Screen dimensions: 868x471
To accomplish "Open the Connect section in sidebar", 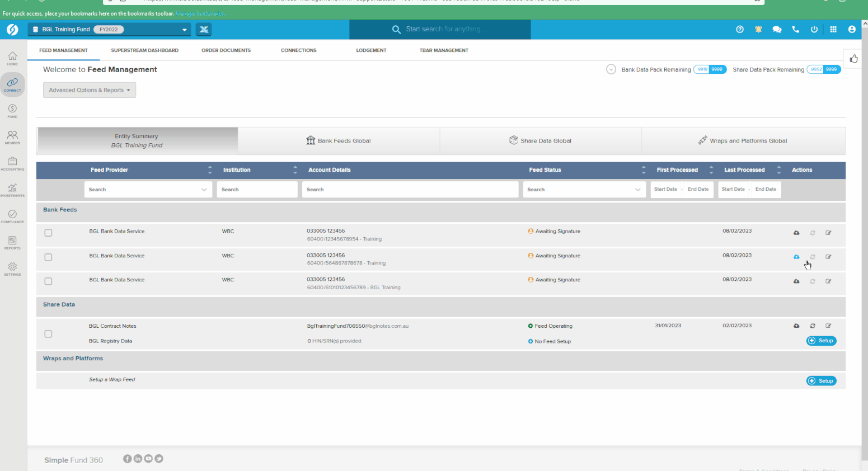I will click(x=12, y=84).
